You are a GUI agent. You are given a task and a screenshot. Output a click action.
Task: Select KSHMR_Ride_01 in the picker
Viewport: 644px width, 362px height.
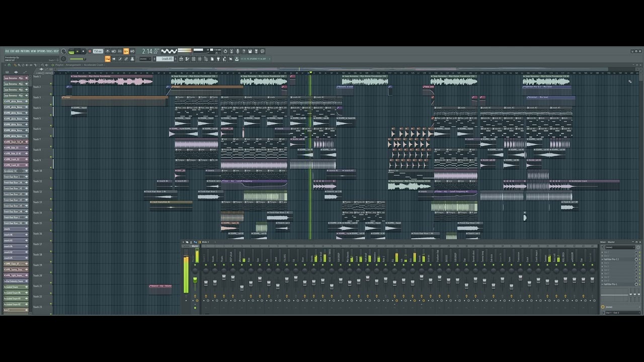(16, 147)
